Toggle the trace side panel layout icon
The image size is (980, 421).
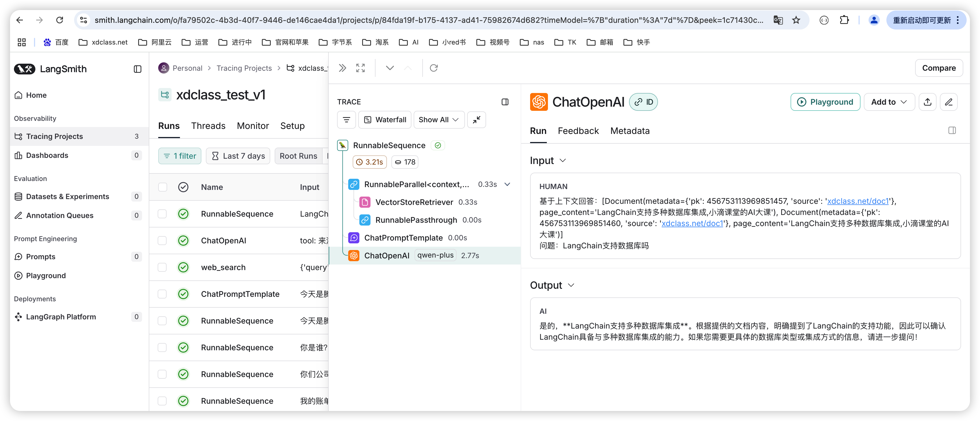pos(505,102)
